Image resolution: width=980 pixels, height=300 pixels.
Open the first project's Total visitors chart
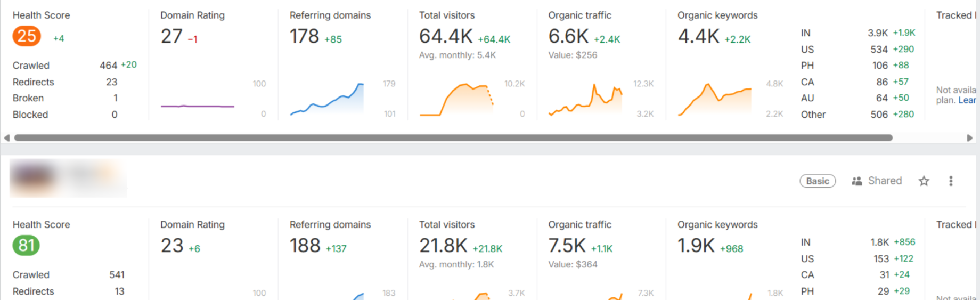pos(456,99)
